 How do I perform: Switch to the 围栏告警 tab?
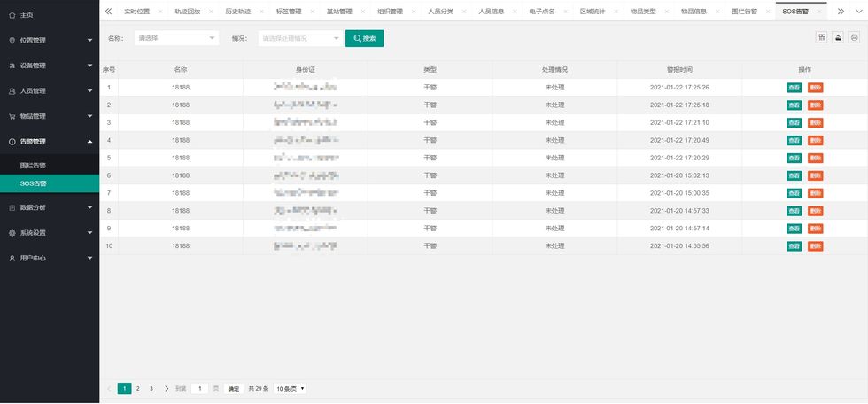pyautogui.click(x=744, y=12)
